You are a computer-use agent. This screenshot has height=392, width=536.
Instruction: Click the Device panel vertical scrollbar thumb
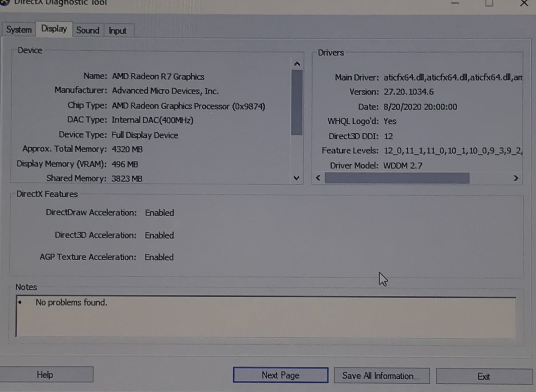297,102
